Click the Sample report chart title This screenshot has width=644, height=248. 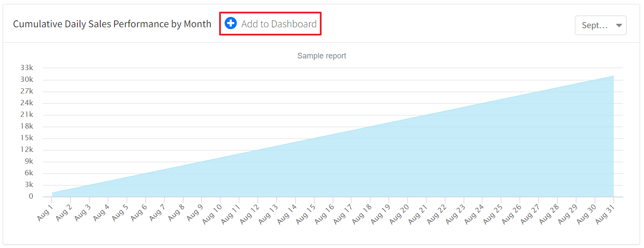click(x=322, y=56)
